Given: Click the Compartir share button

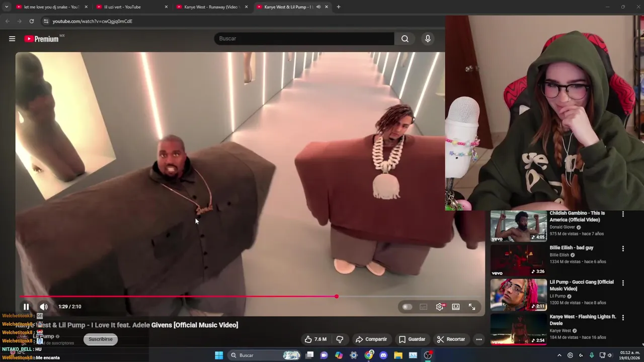Looking at the screenshot, I should (371, 339).
